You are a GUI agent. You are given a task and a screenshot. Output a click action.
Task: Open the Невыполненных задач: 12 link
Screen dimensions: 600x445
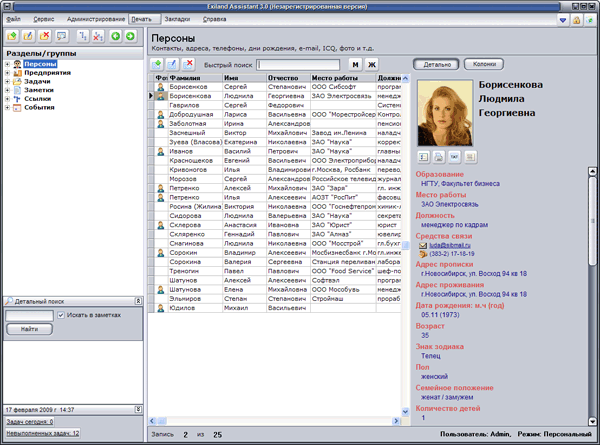click(x=42, y=433)
